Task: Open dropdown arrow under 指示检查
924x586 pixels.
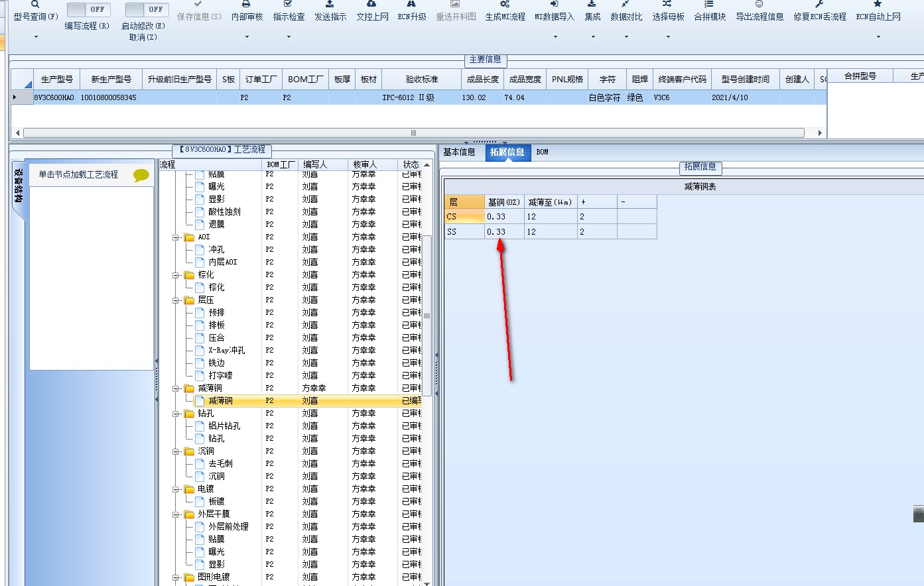Action: pyautogui.click(x=289, y=37)
